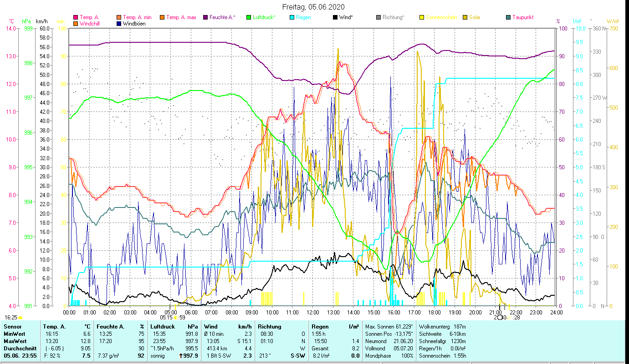Click the Schneefallgr 1230m entry
The height and width of the screenshot is (364, 629).
click(x=443, y=341)
